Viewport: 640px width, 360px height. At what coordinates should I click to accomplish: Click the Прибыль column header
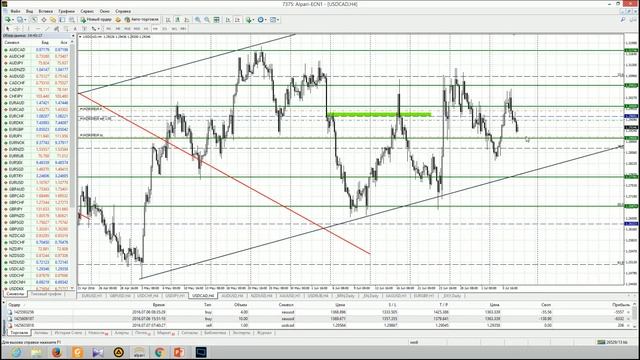click(x=620, y=305)
